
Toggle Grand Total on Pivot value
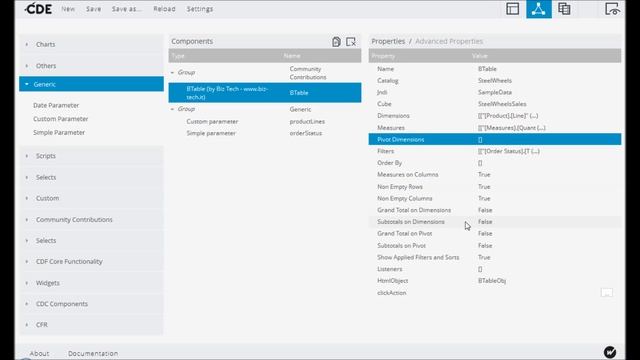pos(485,233)
